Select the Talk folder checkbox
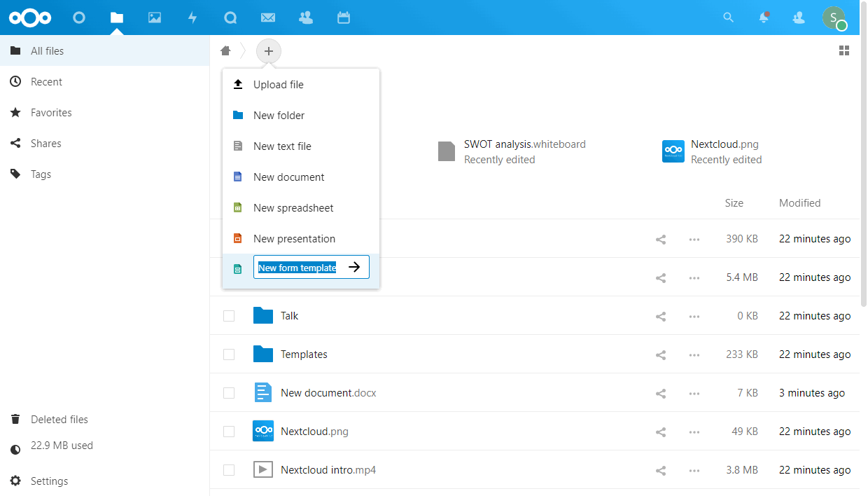The height and width of the screenshot is (496, 868). [x=229, y=316]
